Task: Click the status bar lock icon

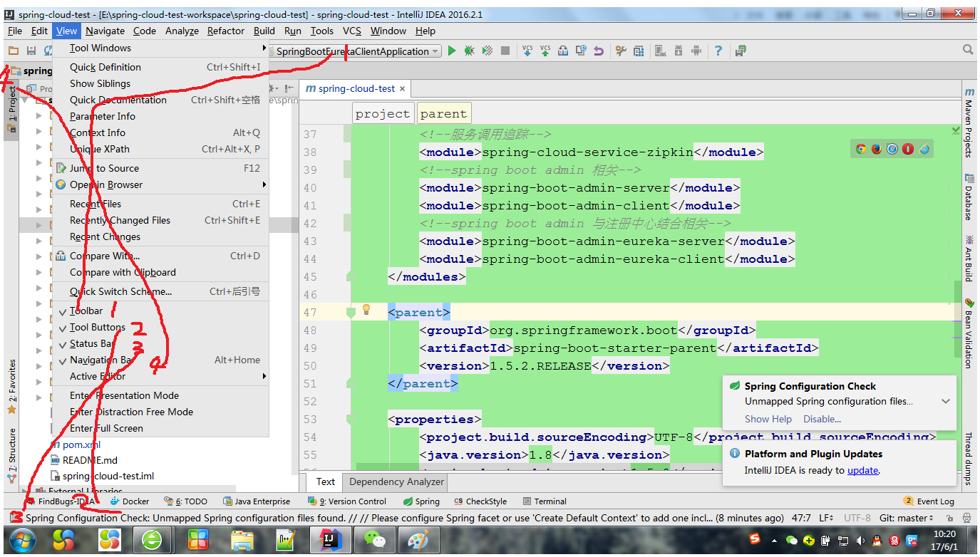Action: (x=949, y=519)
